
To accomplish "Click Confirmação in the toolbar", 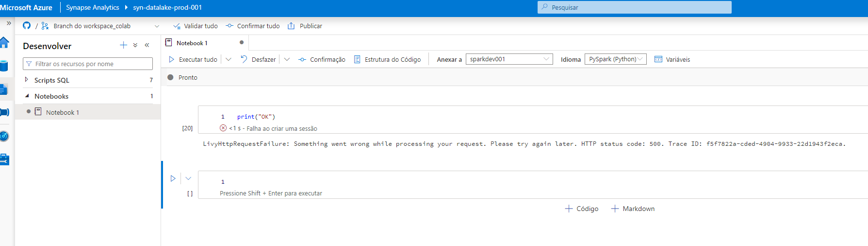I will tap(322, 59).
